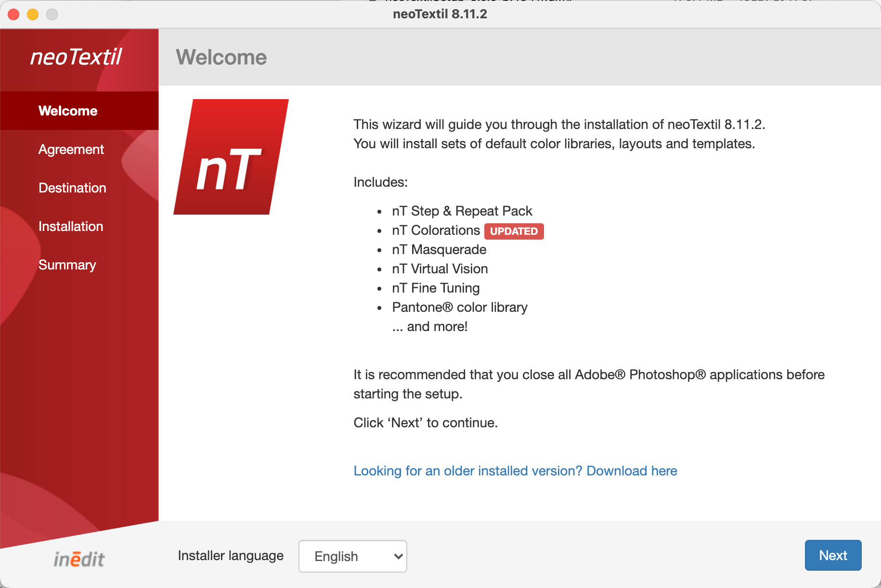Viewport: 881px width, 588px height.
Task: Click the gray zoom window button
Action: coord(52,14)
